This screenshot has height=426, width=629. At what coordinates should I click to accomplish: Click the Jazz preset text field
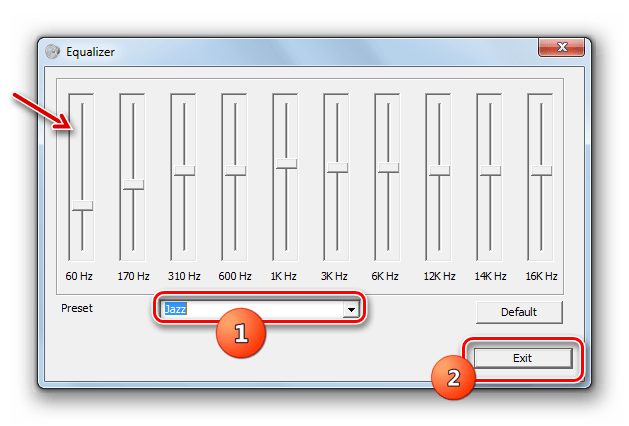(250, 311)
